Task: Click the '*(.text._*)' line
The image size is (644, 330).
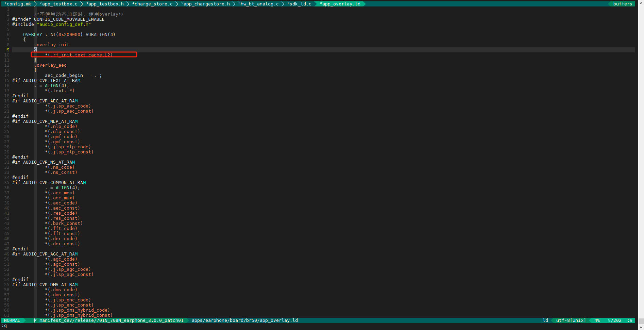Action: coord(60,91)
